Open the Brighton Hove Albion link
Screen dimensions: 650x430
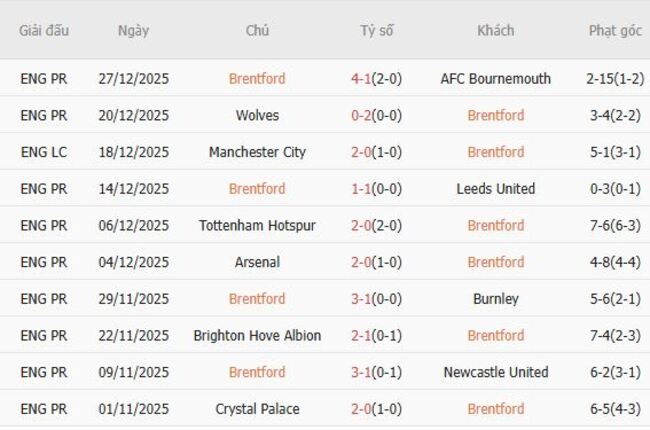pos(257,336)
